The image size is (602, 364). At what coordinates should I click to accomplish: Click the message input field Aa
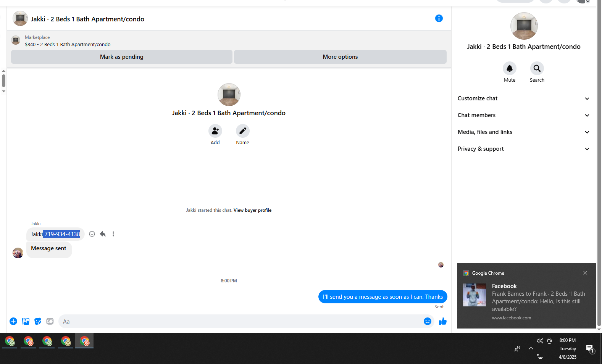click(x=240, y=321)
